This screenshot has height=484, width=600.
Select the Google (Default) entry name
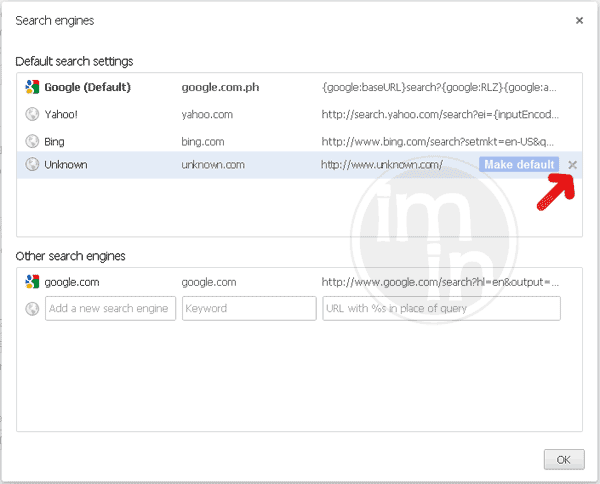(x=88, y=87)
